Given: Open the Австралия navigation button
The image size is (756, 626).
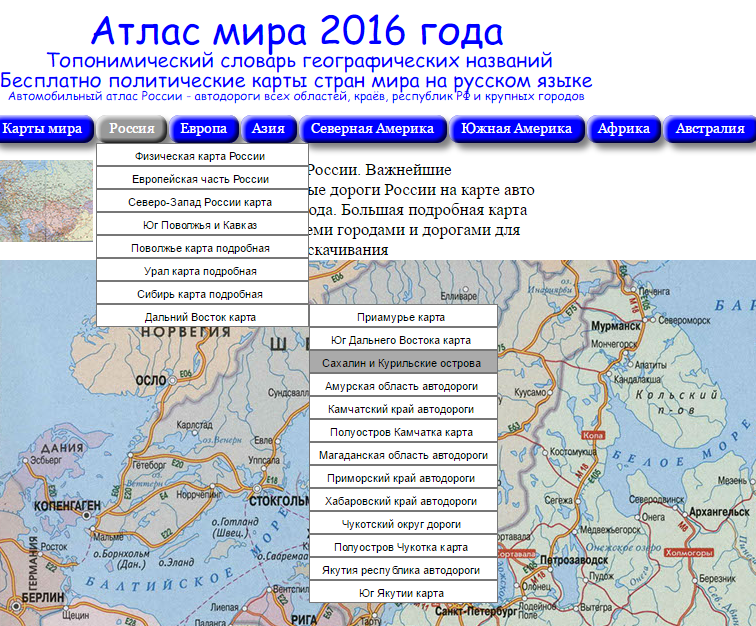Looking at the screenshot, I should (x=709, y=129).
